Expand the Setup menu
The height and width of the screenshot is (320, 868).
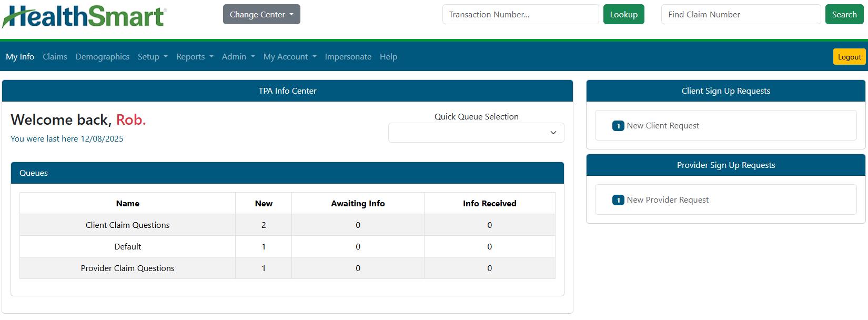(153, 57)
